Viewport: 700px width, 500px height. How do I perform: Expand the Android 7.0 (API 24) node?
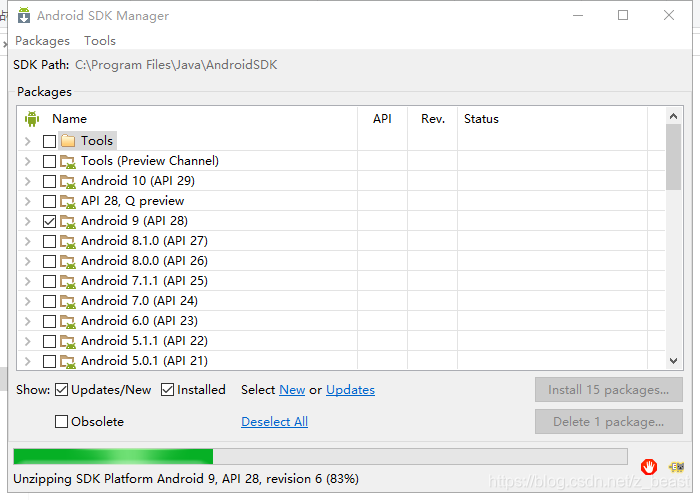tap(28, 302)
